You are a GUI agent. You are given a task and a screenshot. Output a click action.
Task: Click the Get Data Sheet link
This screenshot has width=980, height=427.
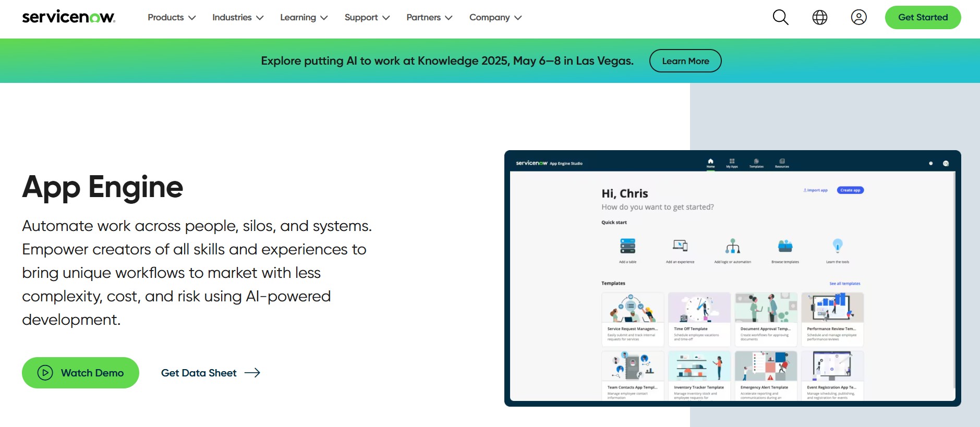[x=199, y=373]
